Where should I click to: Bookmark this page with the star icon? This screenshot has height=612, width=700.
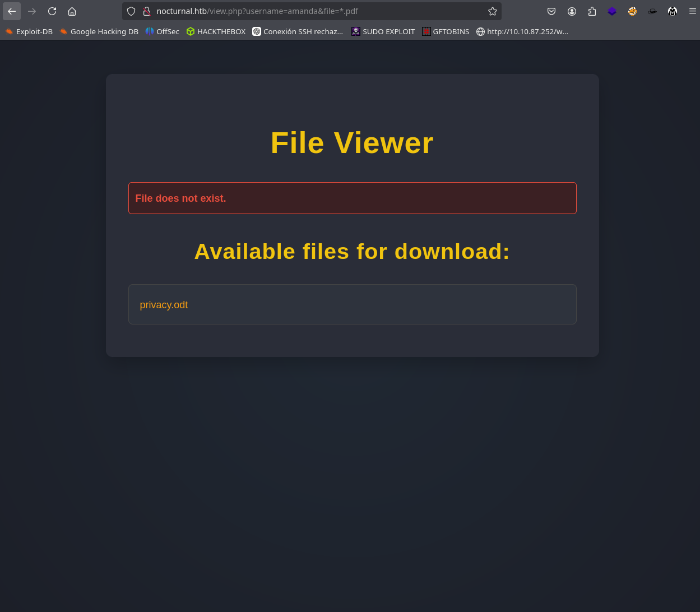click(x=492, y=11)
